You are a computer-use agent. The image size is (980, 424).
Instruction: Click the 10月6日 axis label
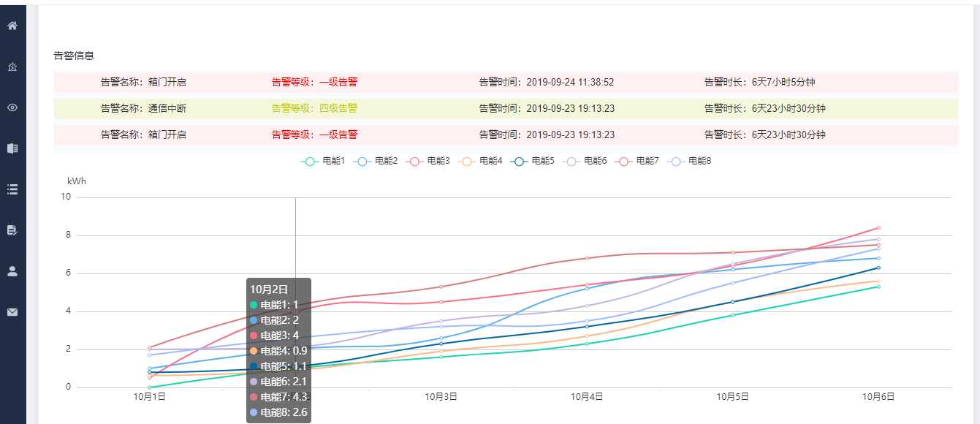878,396
